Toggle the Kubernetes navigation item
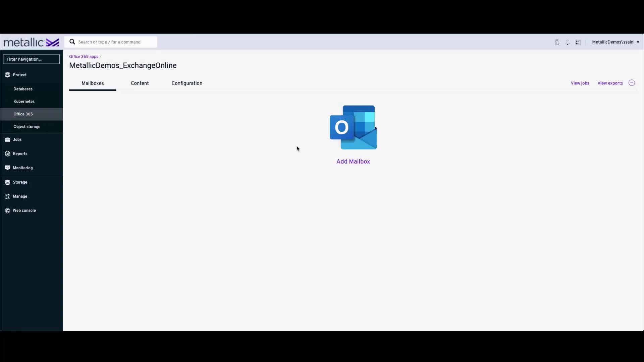The width and height of the screenshot is (644, 362). (x=24, y=101)
